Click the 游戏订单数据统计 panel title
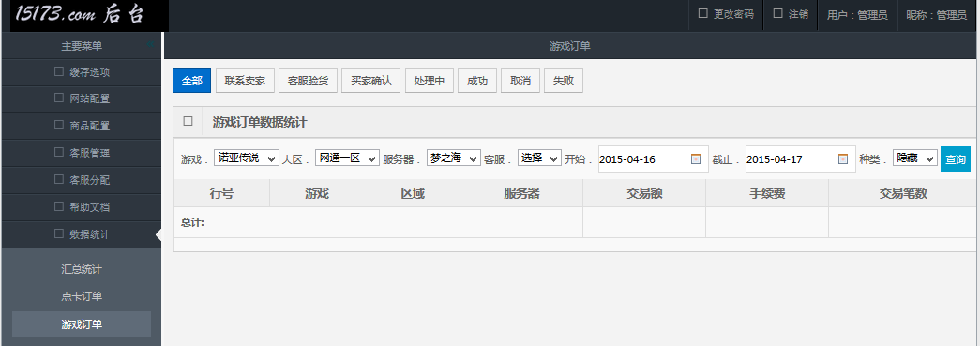Image resolution: width=980 pixels, height=346 pixels. [x=260, y=122]
